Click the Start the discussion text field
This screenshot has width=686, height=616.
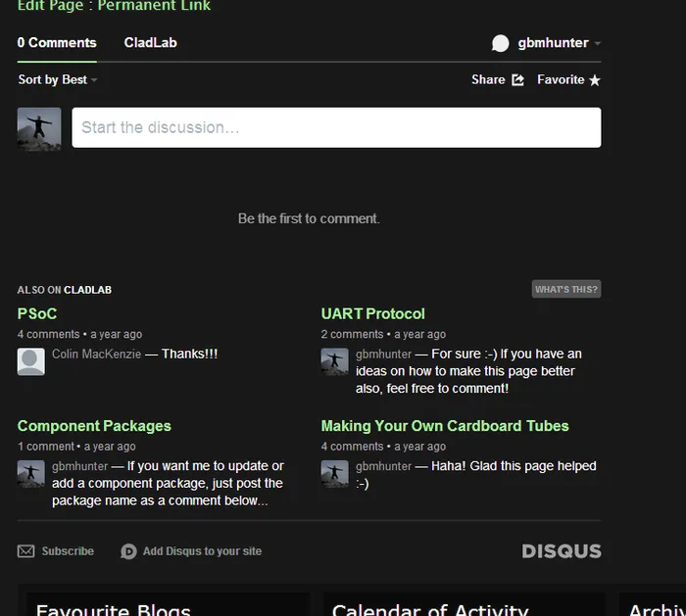point(336,127)
